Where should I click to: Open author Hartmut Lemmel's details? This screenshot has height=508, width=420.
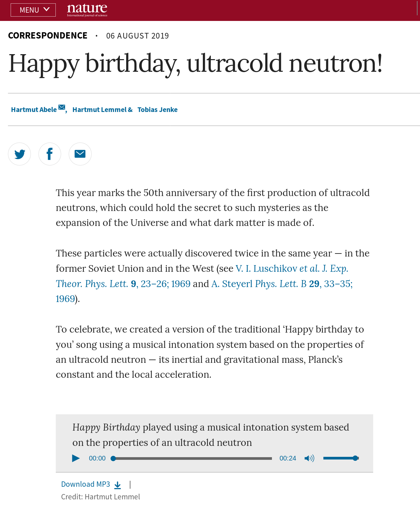[100, 110]
